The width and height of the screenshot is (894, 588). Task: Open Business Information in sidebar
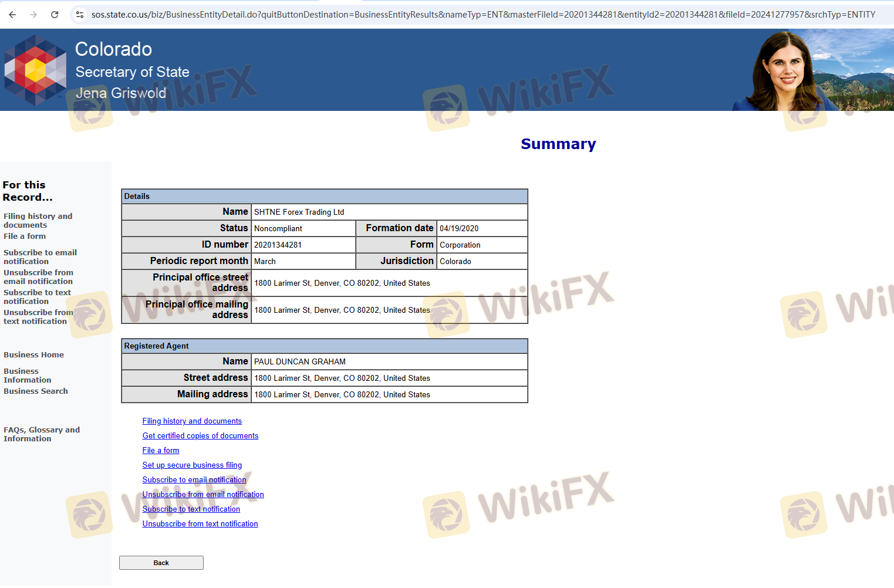[x=28, y=376]
